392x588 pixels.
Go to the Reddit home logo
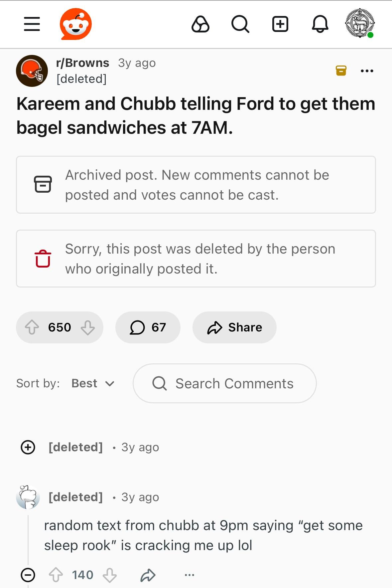(x=76, y=24)
